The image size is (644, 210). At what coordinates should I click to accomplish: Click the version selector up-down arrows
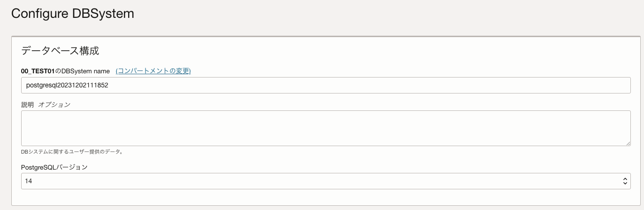pos(625,181)
